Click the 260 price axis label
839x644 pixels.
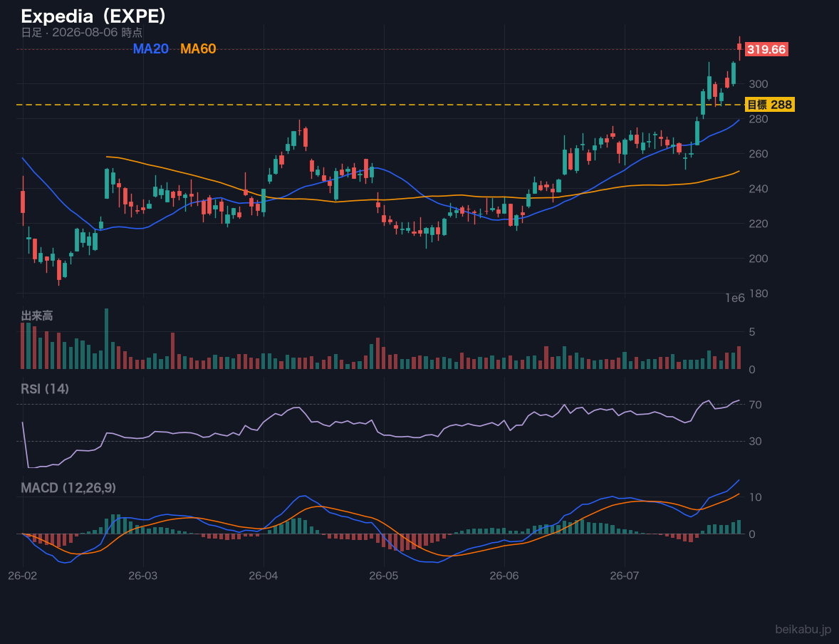[x=759, y=154]
